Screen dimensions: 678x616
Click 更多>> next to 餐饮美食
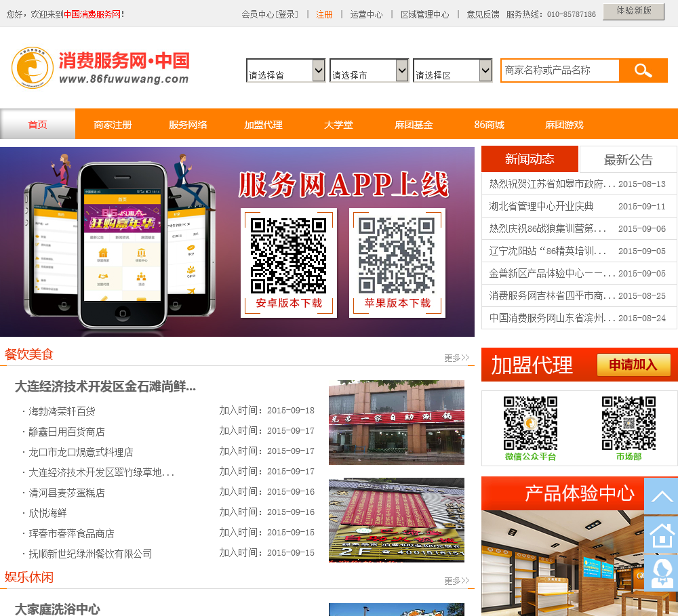456,358
